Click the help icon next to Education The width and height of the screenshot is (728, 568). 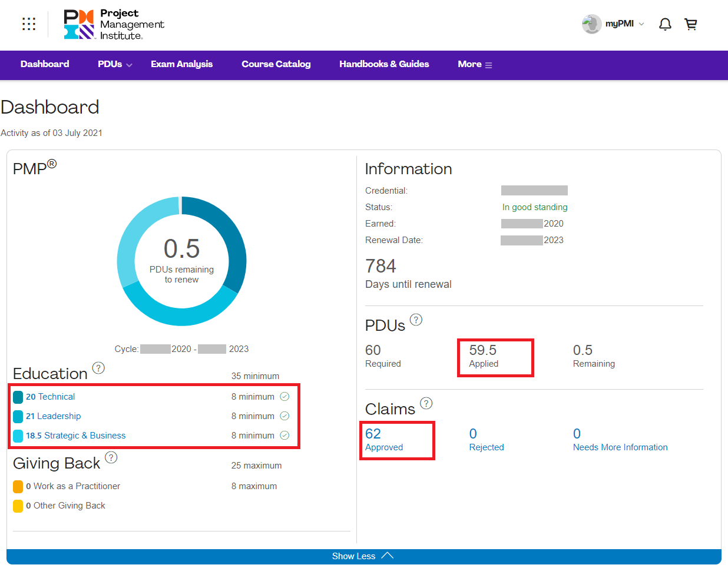pyautogui.click(x=99, y=368)
